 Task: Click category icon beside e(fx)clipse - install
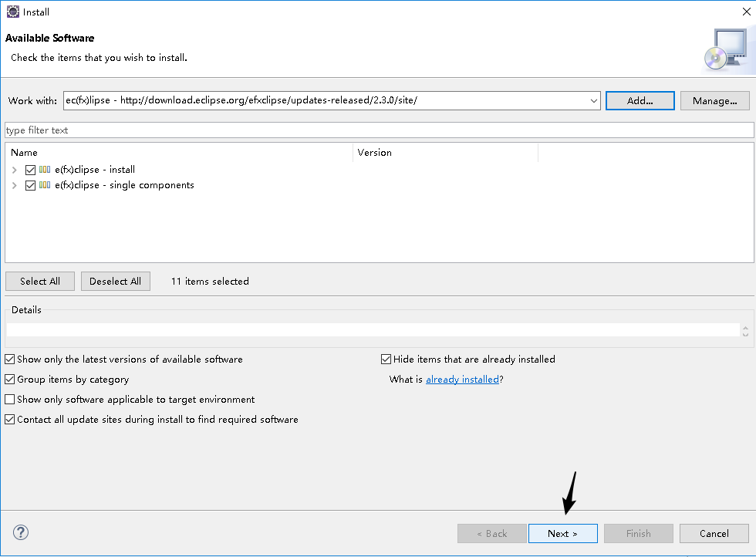(x=45, y=169)
